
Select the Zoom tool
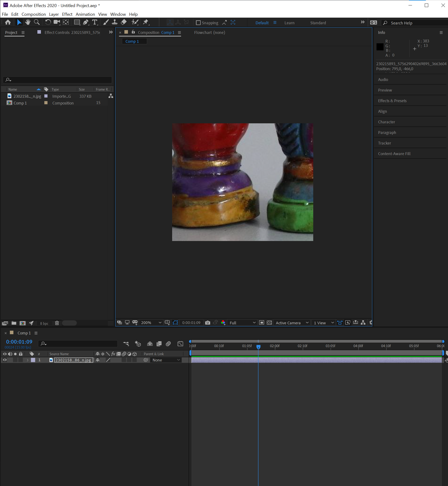[37, 22]
